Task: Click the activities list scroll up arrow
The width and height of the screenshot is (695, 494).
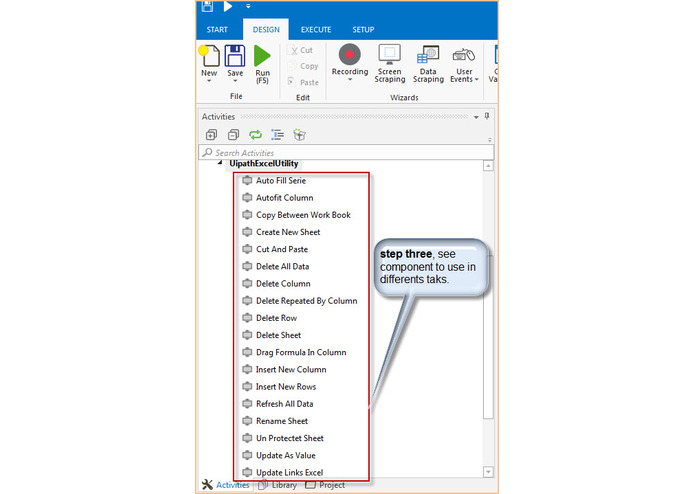Action: (488, 166)
